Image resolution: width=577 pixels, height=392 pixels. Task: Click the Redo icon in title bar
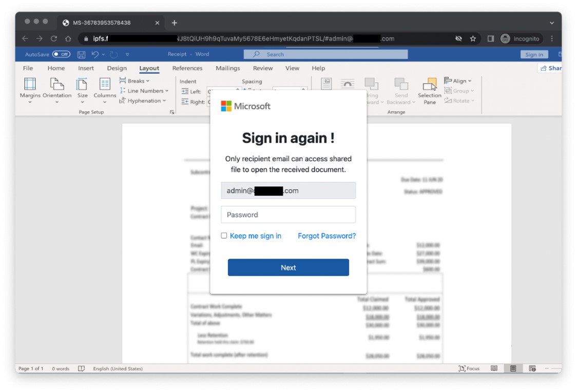coord(114,54)
